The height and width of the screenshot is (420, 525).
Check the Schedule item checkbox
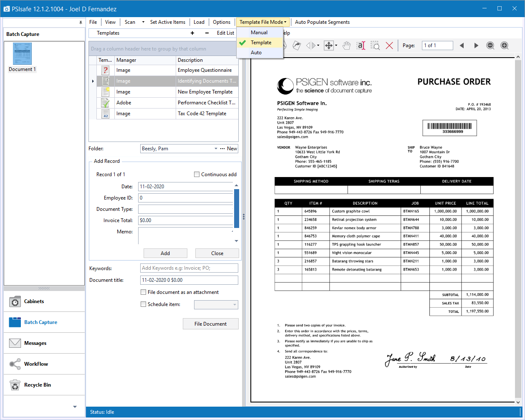[x=144, y=304]
